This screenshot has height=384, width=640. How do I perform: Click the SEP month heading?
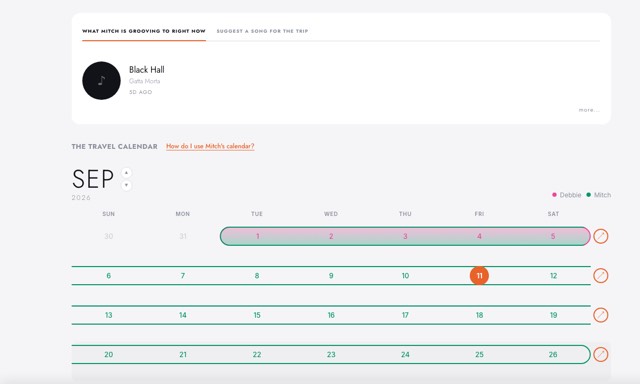click(x=93, y=179)
